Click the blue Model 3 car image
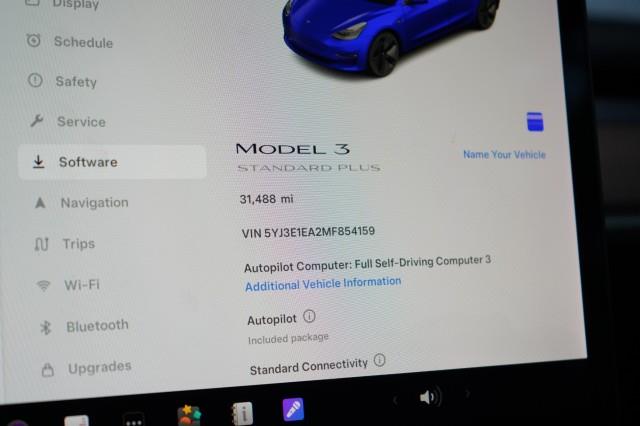The image size is (640, 426). tap(391, 35)
